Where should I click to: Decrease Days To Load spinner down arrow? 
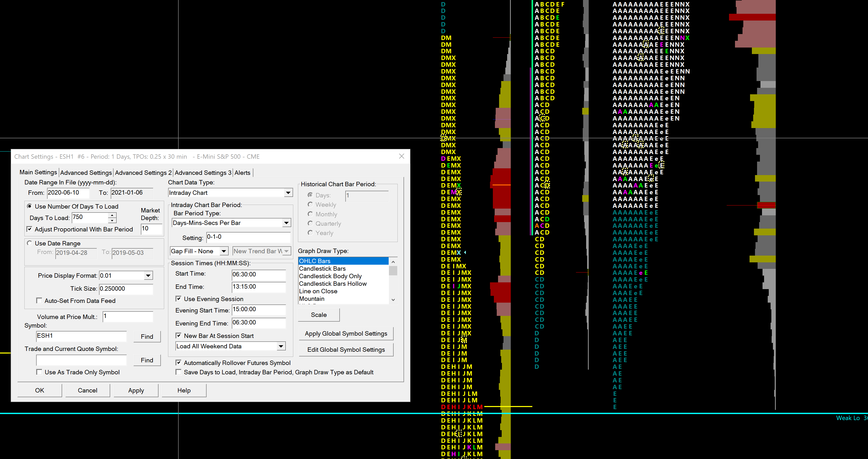click(x=112, y=220)
